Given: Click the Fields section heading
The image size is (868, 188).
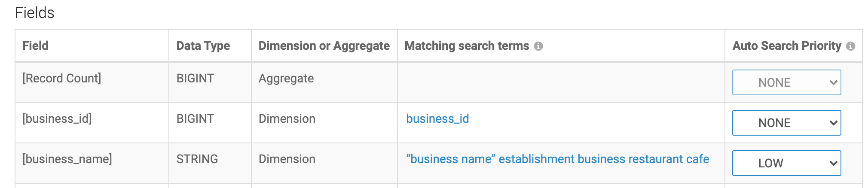Looking at the screenshot, I should click(x=34, y=13).
